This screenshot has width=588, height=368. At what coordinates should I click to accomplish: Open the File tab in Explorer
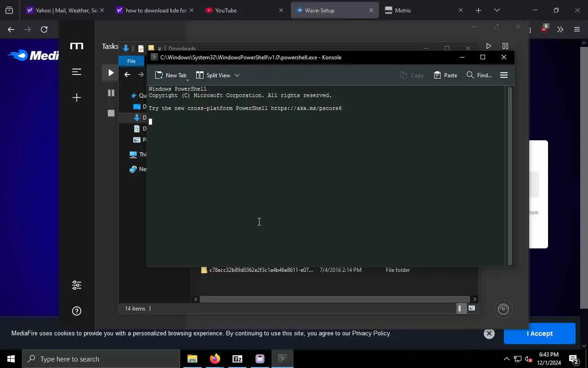point(131,61)
